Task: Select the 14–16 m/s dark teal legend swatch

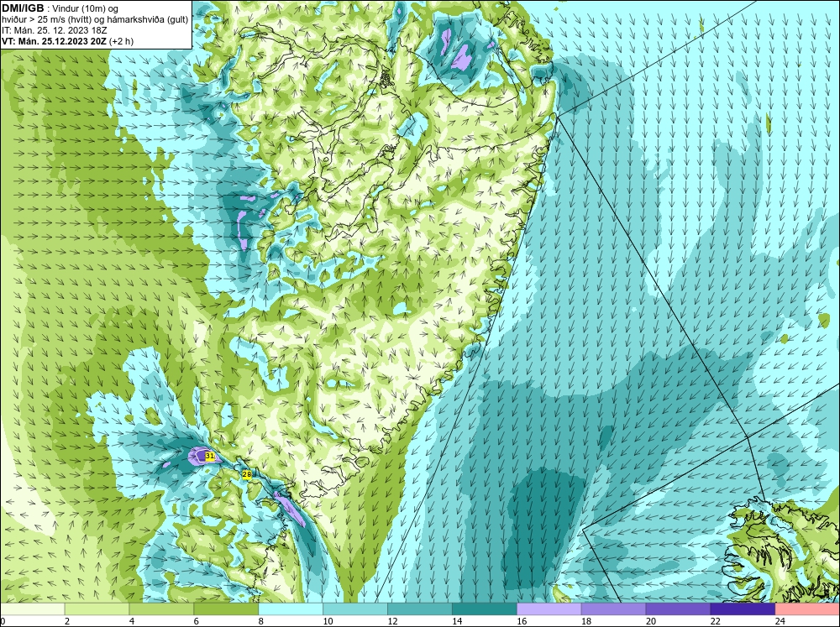Action: tap(485, 609)
